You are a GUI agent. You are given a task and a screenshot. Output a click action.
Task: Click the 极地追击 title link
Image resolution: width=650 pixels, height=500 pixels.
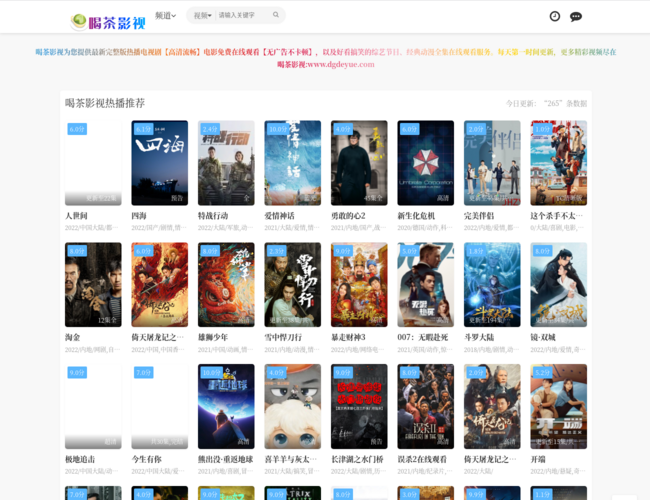[80, 459]
